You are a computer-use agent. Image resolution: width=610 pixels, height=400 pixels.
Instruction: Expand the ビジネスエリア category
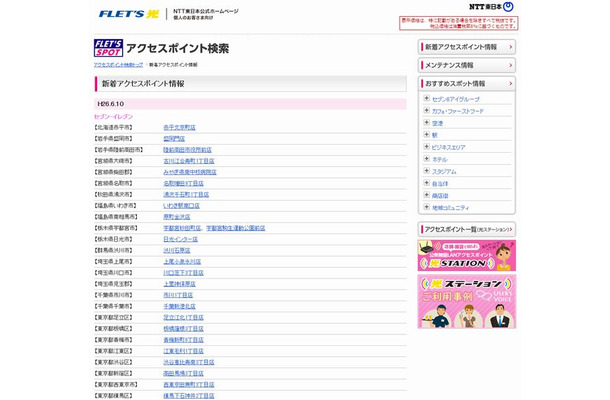click(x=426, y=147)
